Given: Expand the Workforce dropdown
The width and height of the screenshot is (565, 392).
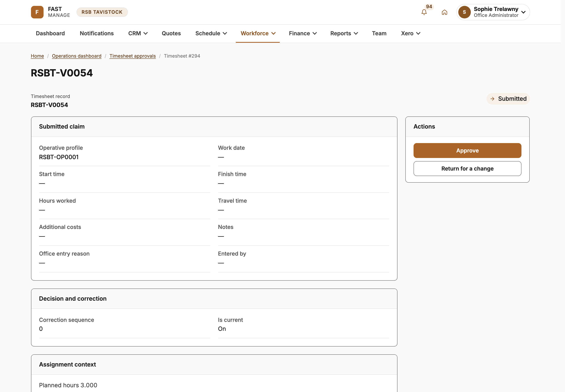Looking at the screenshot, I should pyautogui.click(x=258, y=33).
